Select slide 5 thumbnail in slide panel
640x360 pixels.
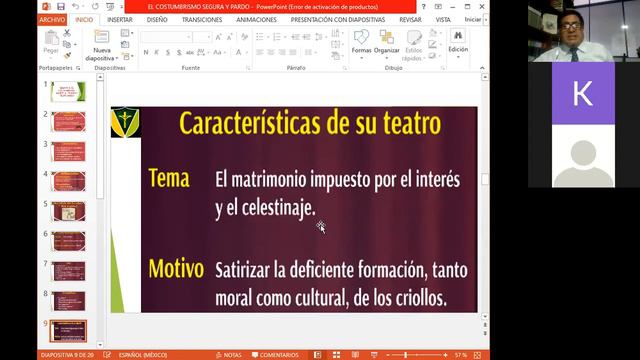pos(69,211)
